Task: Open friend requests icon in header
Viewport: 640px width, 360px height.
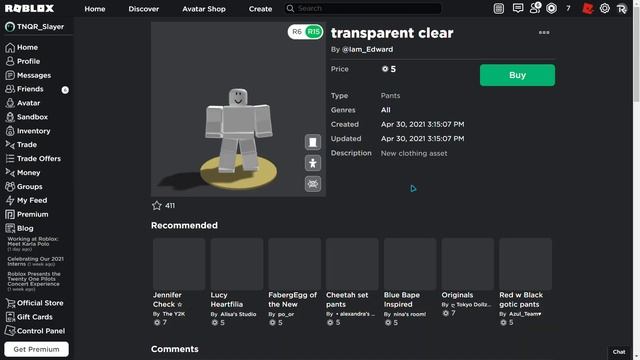Action: [x=535, y=8]
